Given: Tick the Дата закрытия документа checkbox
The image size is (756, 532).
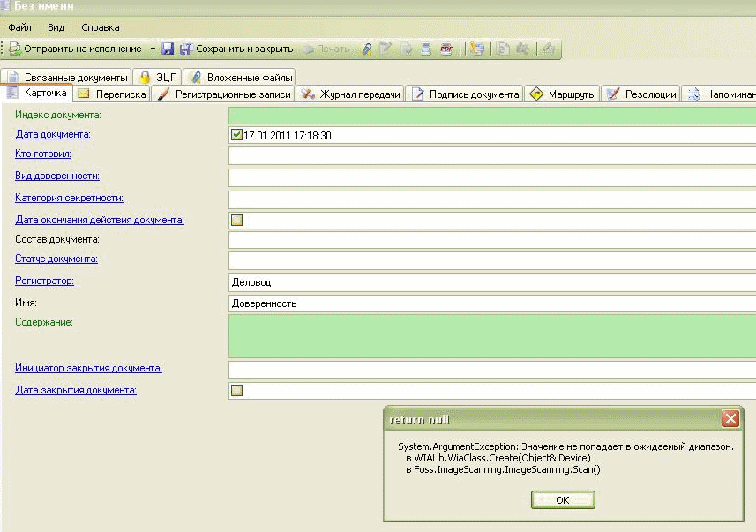Looking at the screenshot, I should pyautogui.click(x=236, y=390).
